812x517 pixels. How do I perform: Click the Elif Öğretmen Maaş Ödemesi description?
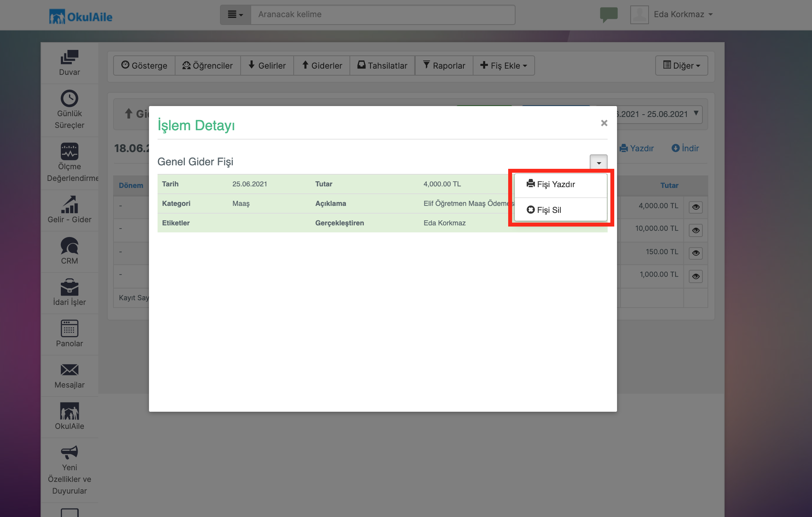click(469, 204)
